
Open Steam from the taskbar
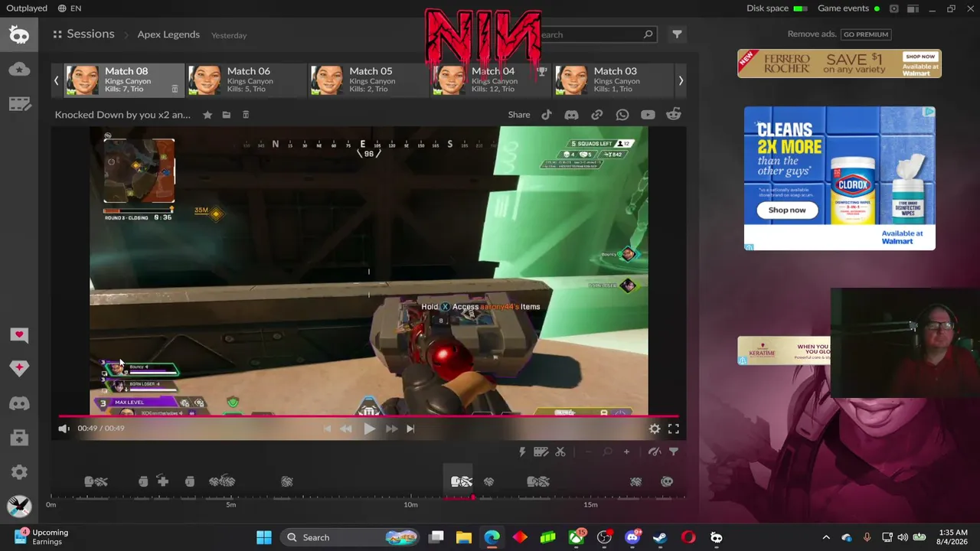tap(660, 537)
